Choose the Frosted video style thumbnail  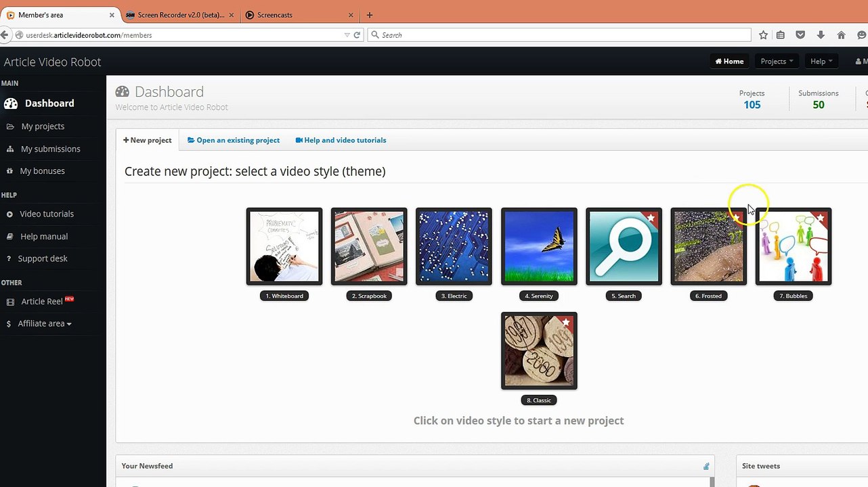click(x=708, y=246)
